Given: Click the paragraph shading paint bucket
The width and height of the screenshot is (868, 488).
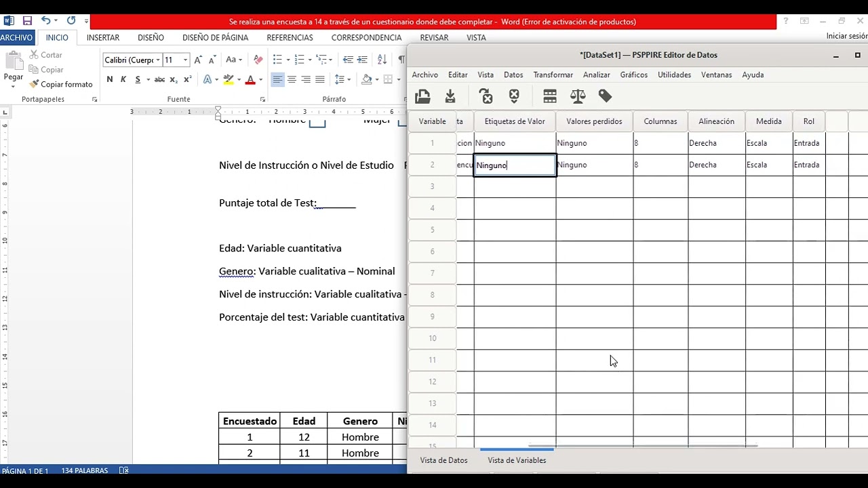Looking at the screenshot, I should [x=366, y=79].
